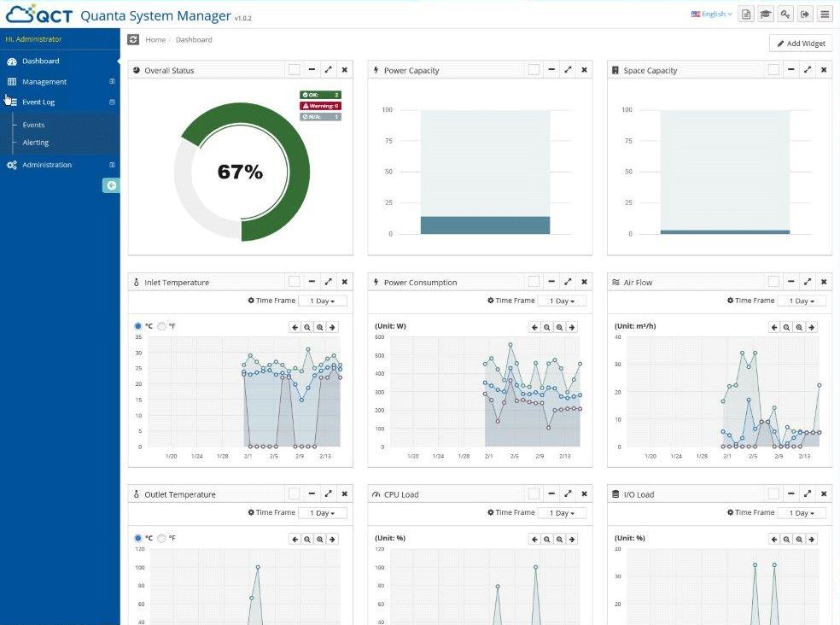Open the Air Flow Time Frame dropdown
840x625 pixels.
click(802, 301)
